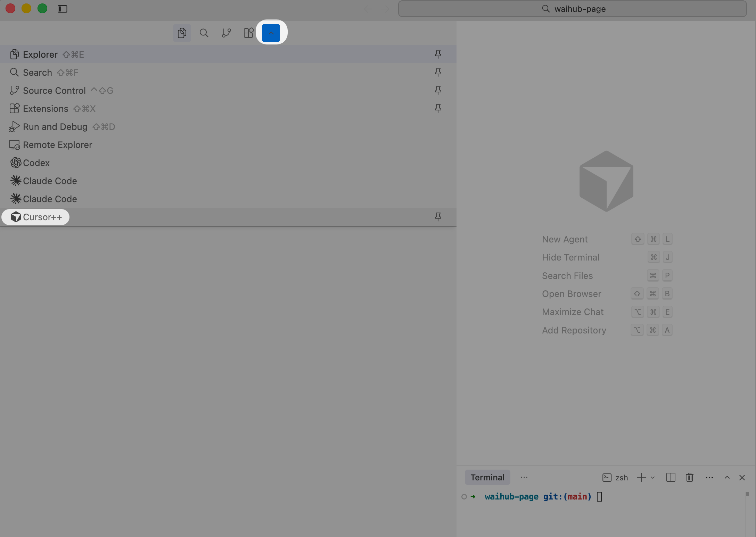Click the zsh terminal shell icon
The image size is (756, 537).
607,478
